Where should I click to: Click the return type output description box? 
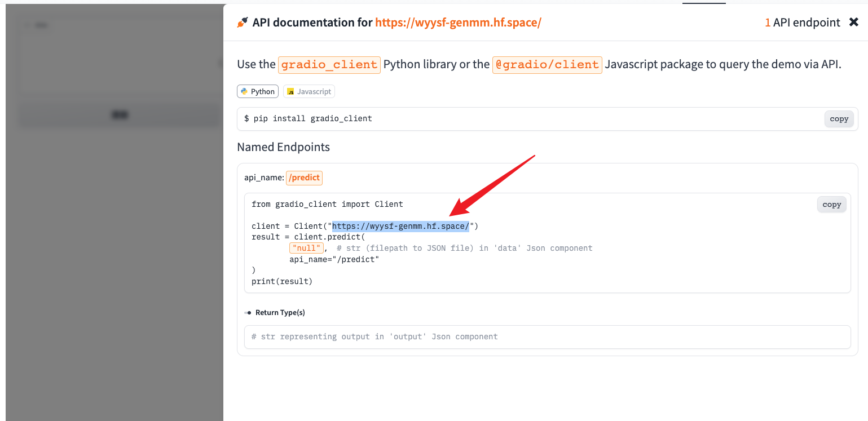pos(547,337)
